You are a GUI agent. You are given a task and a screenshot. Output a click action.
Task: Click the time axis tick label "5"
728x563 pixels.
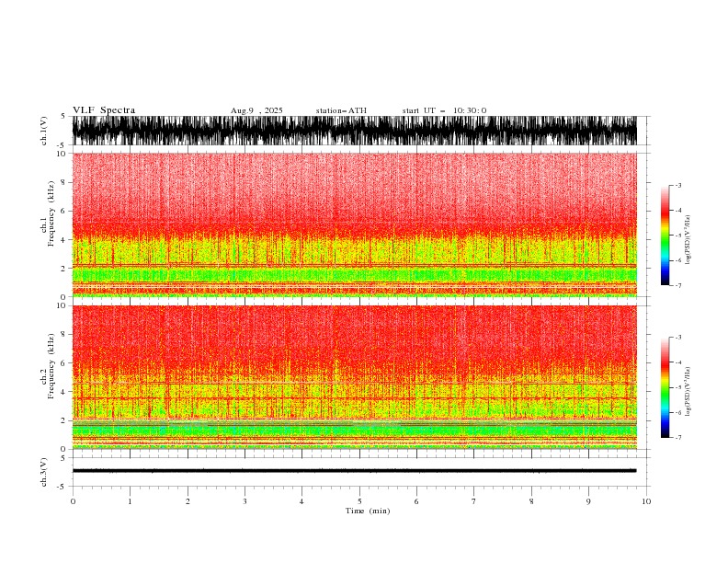tap(359, 501)
